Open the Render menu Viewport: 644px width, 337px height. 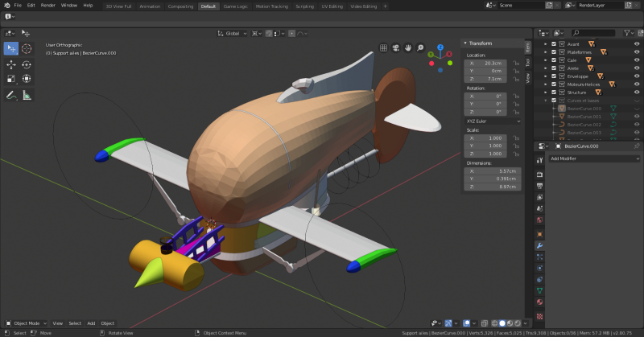(48, 5)
